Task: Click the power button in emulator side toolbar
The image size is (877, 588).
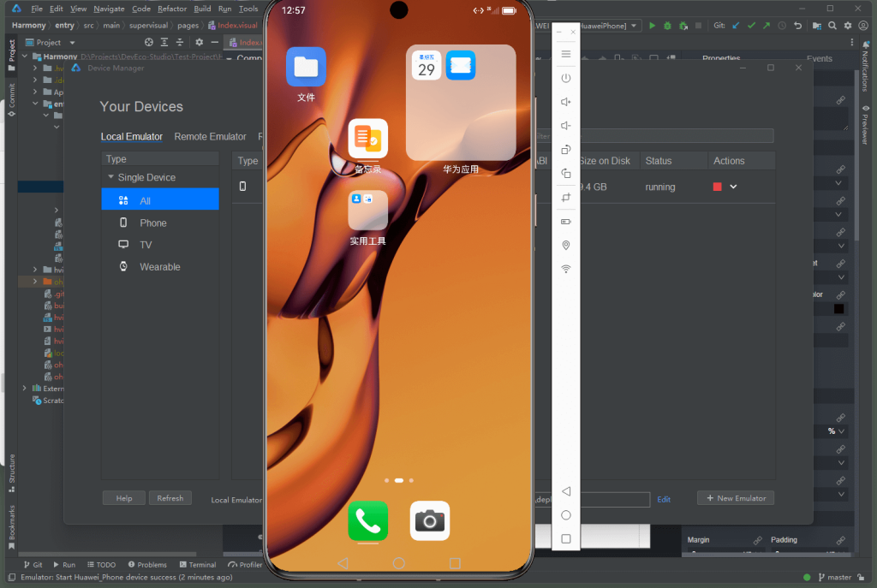Action: (566, 78)
